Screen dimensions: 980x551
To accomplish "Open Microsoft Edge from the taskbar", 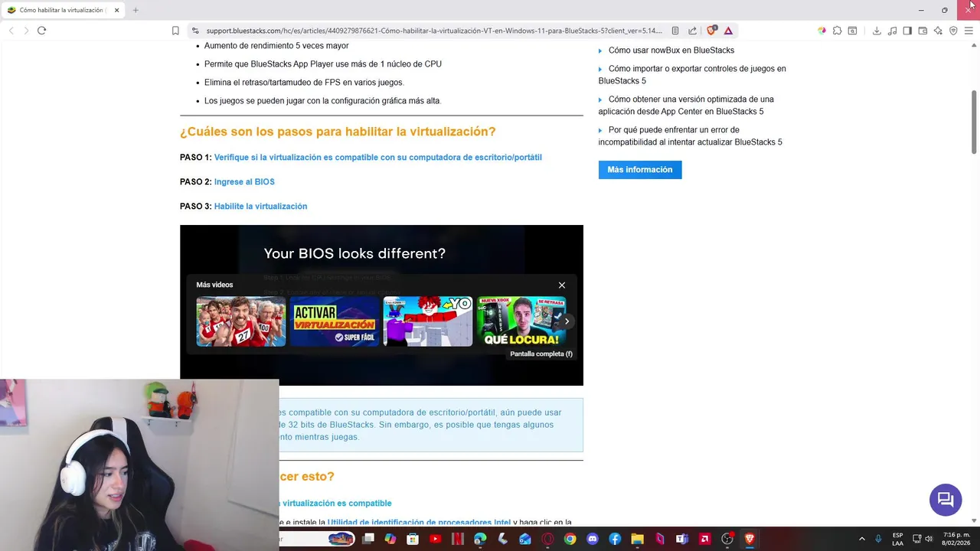I will pyautogui.click(x=480, y=539).
